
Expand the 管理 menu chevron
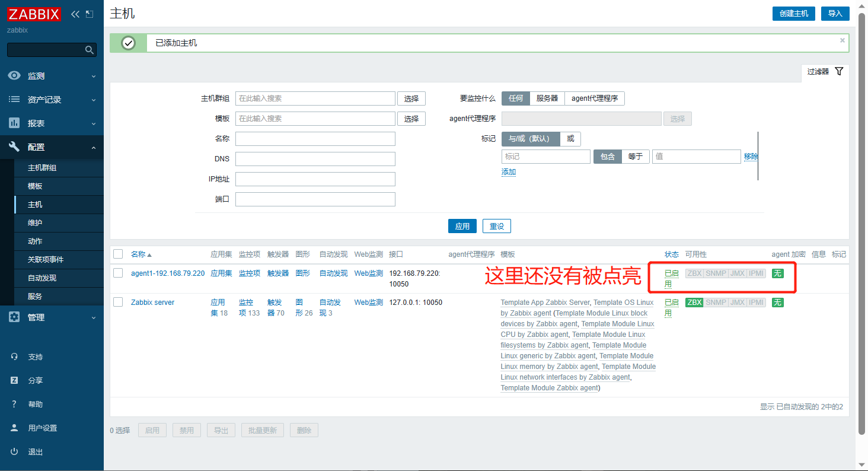coord(94,317)
